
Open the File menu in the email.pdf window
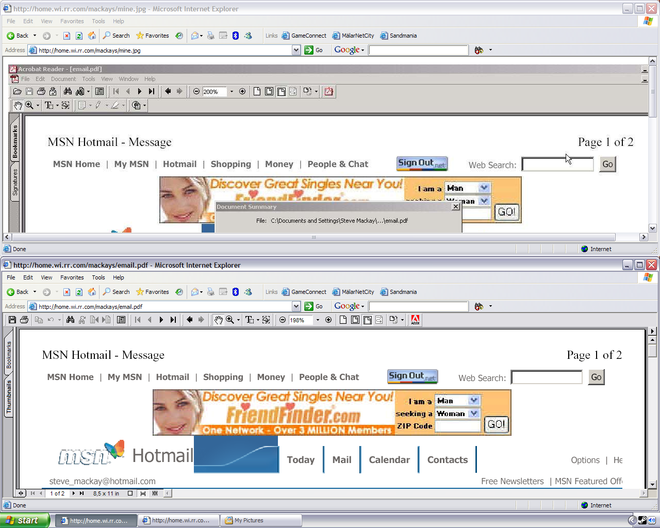tap(11, 277)
